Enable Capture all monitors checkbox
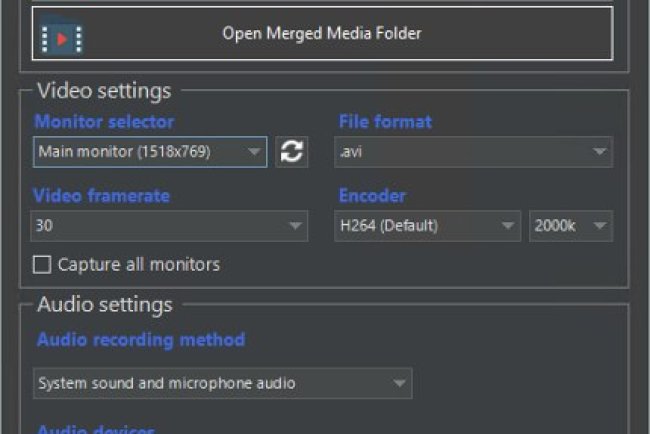This screenshot has width=650, height=434. (x=42, y=265)
